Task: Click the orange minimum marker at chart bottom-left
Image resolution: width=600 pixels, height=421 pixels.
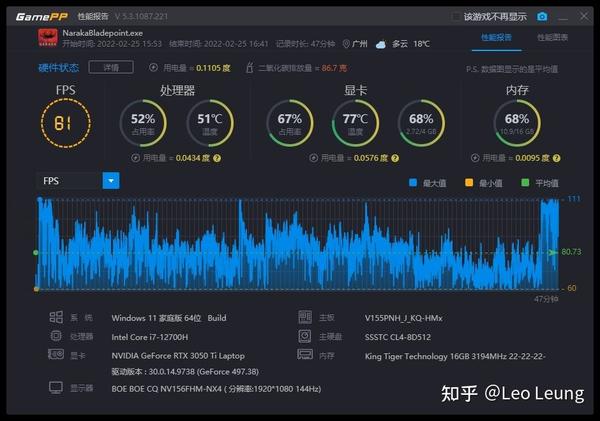Action: point(36,289)
